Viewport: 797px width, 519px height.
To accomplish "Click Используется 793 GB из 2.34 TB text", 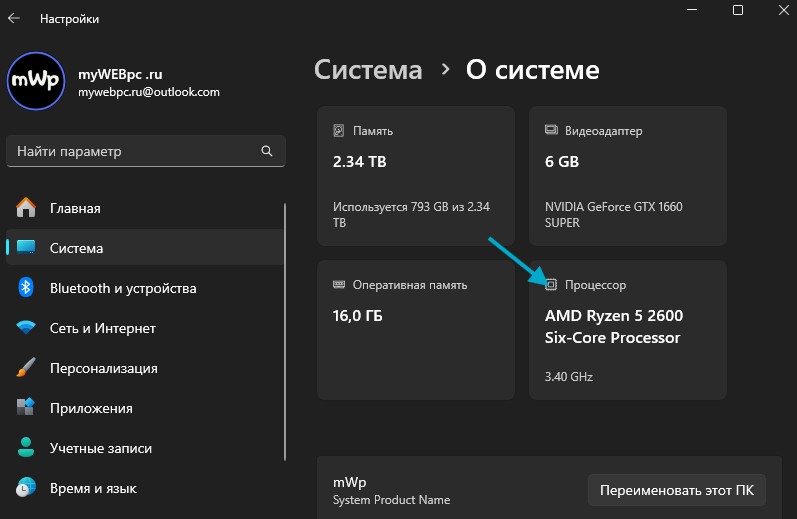I will [x=411, y=215].
